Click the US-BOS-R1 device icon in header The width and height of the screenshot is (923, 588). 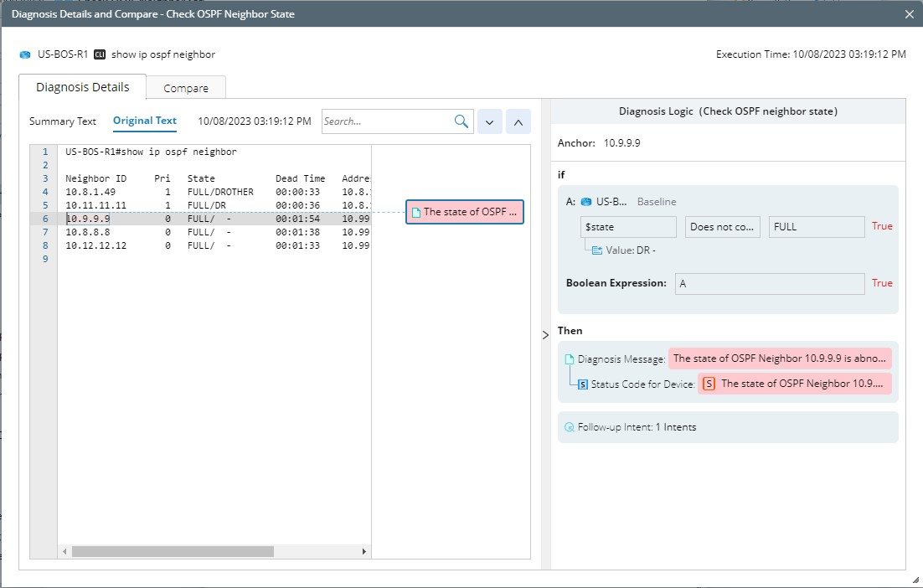[x=25, y=54]
